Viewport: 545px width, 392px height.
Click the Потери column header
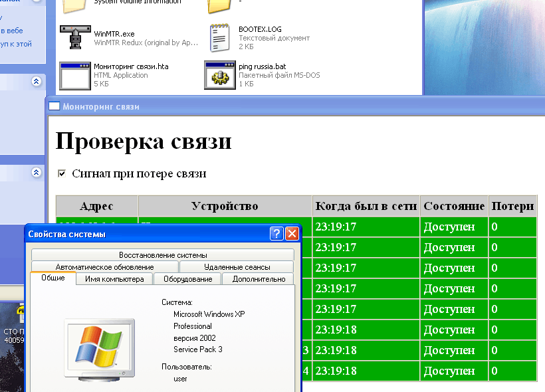point(512,206)
